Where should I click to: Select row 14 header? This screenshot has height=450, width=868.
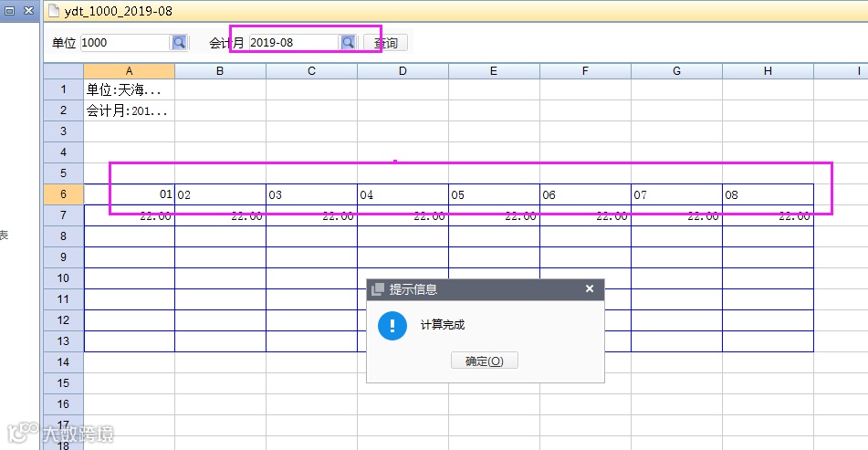64,362
